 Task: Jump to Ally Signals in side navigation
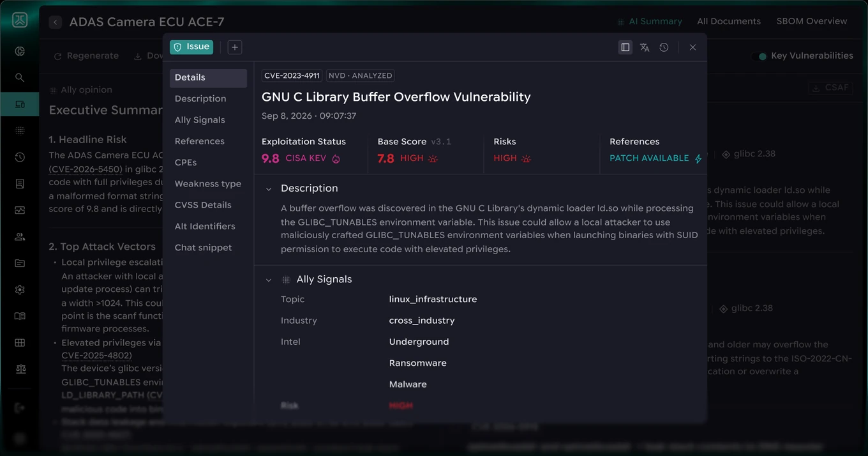pos(200,120)
